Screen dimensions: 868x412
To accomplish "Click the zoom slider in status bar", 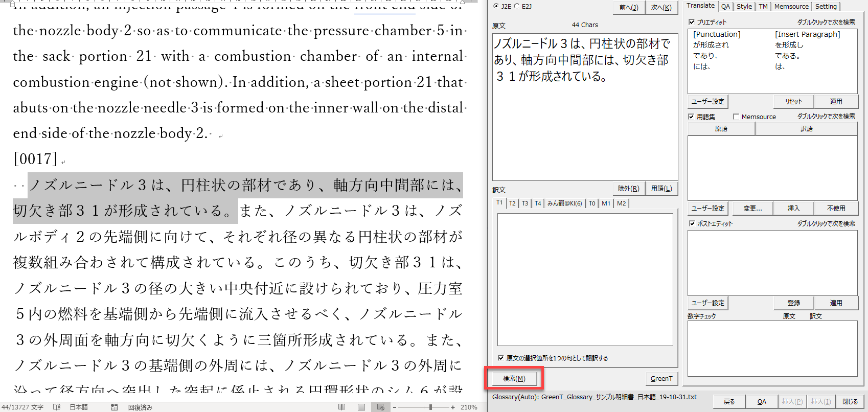I will (x=430, y=407).
